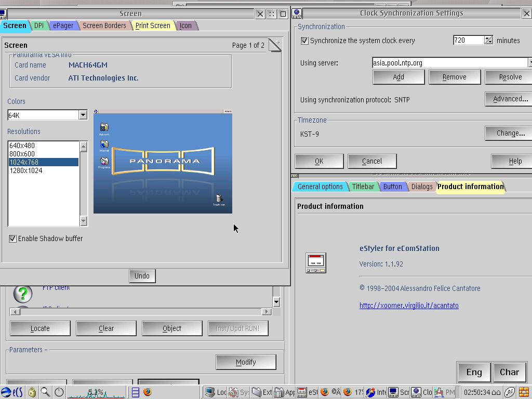Viewport: 532px width, 399px height.
Task: Click the Resolve server button
Action: click(x=509, y=77)
